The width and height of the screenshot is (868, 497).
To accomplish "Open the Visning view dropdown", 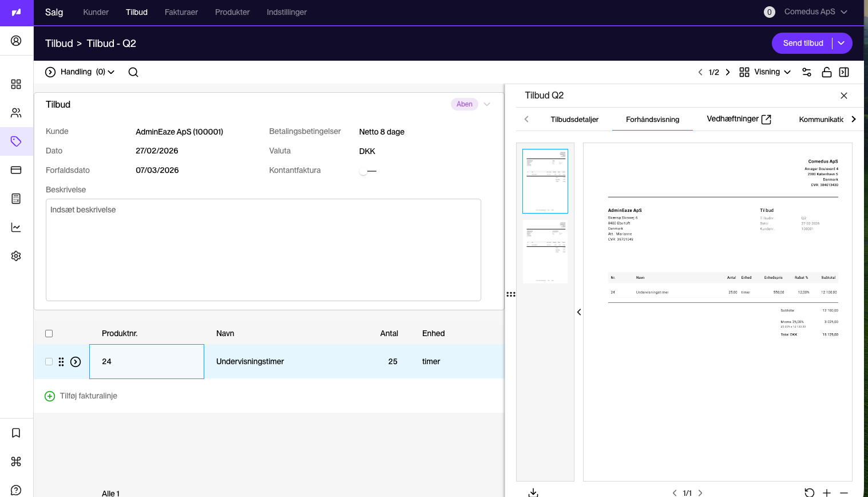I will 765,72.
